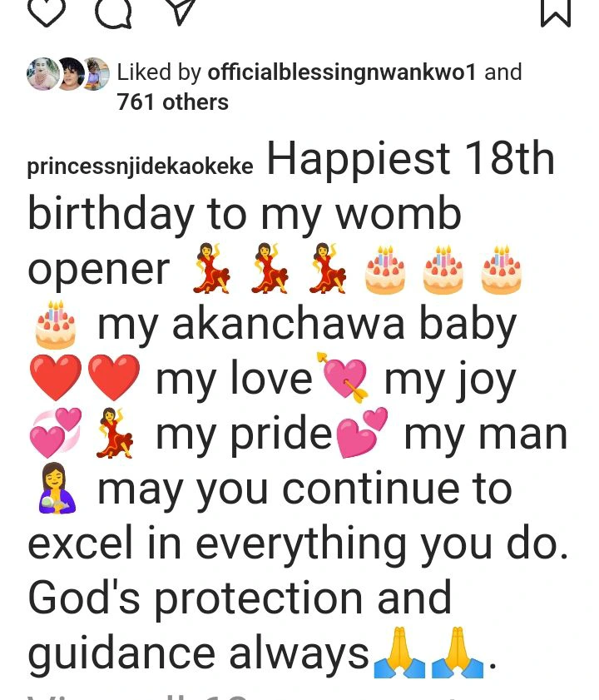The height and width of the screenshot is (700, 599).
Task: Open the third liker avatar
Action: [x=96, y=73]
